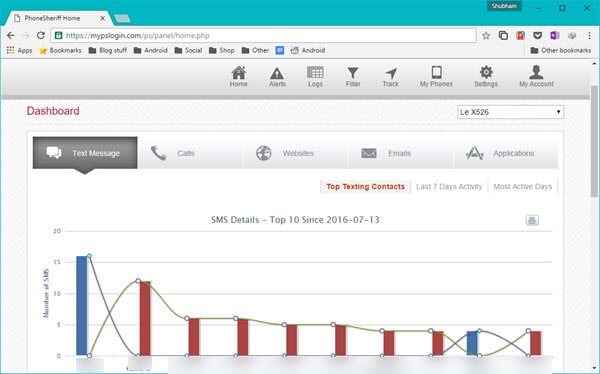This screenshot has height=374, width=600.
Task: Open the Bookmarks folder in bookmarks bar
Action: 60,50
